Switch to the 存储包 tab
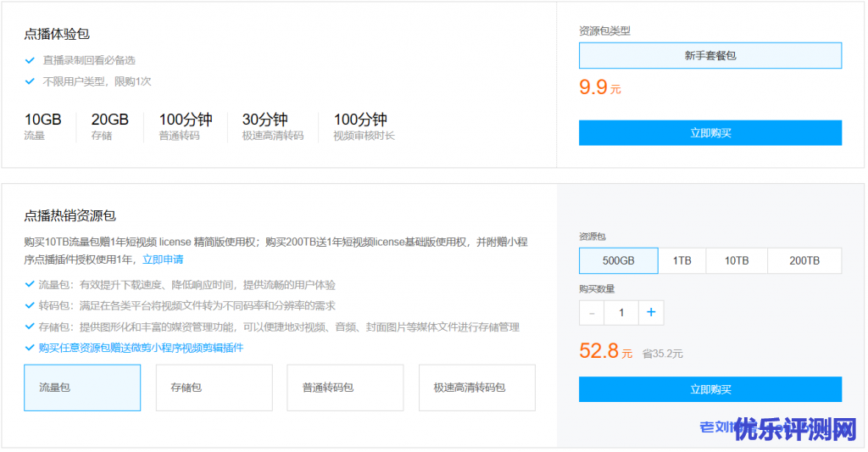This screenshot has width=868, height=452. [x=214, y=388]
